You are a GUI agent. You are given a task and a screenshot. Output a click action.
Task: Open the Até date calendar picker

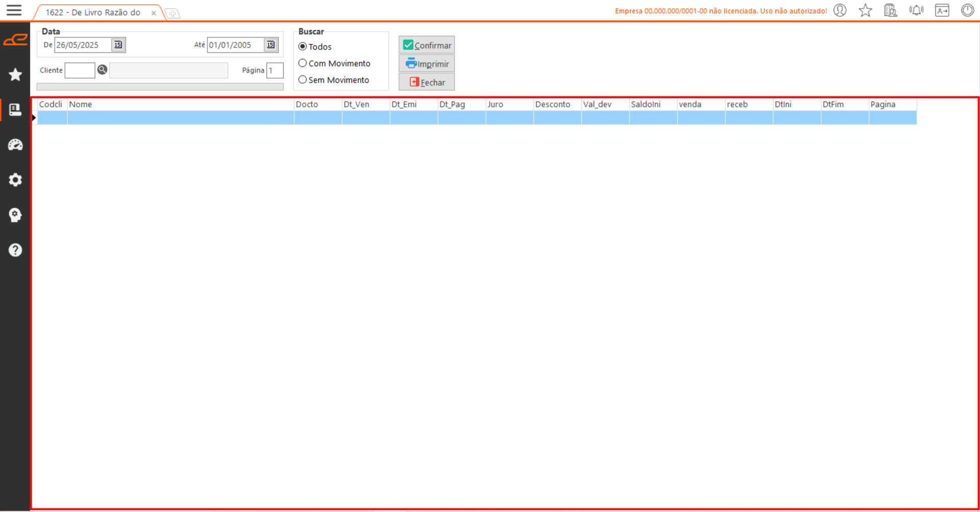270,45
